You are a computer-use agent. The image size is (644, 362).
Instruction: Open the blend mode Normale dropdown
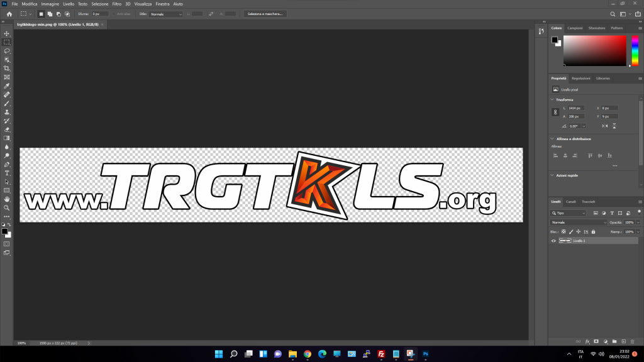(x=579, y=222)
